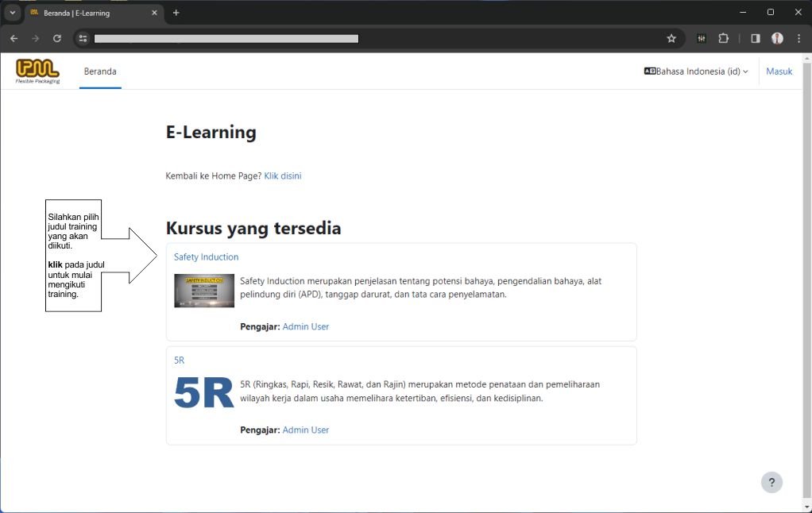Click the Safety Induction course thumbnail

(x=204, y=291)
